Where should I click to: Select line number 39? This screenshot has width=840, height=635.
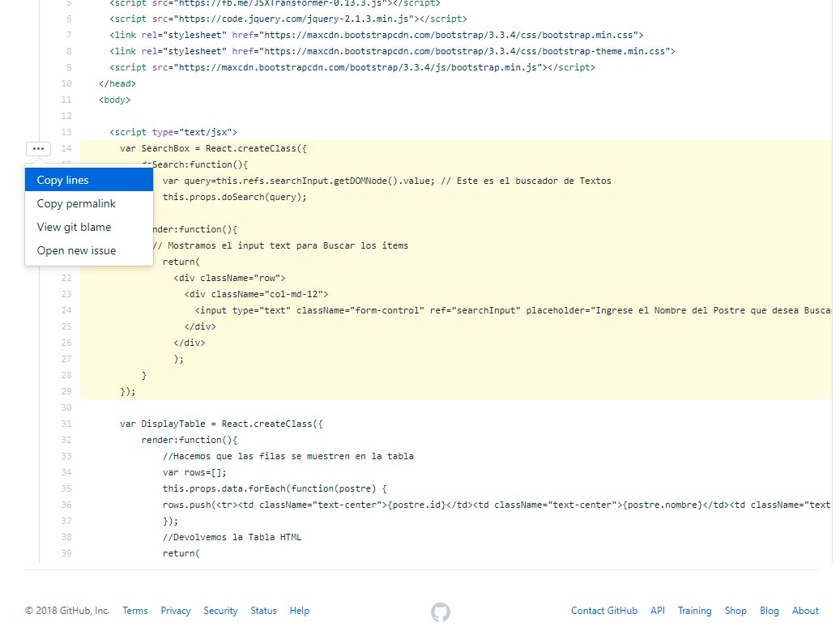coord(66,553)
